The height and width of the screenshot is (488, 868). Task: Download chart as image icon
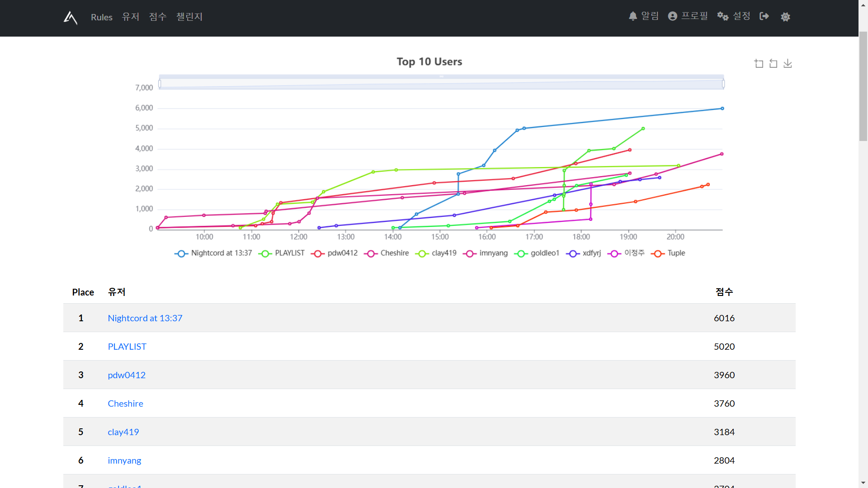pos(788,64)
